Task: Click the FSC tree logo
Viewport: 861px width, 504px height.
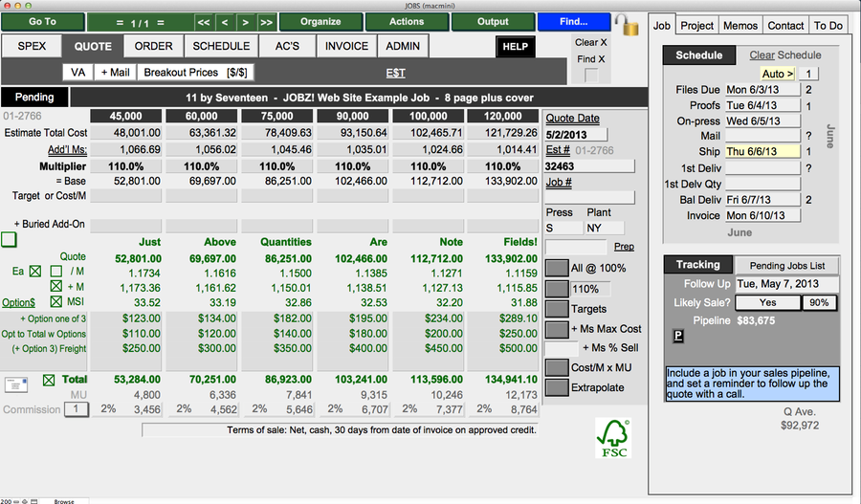Action: click(x=612, y=439)
